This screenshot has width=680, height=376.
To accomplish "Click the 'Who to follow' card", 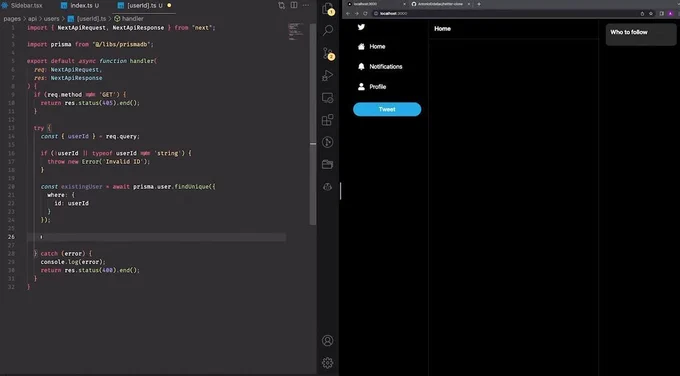I will pyautogui.click(x=641, y=34).
